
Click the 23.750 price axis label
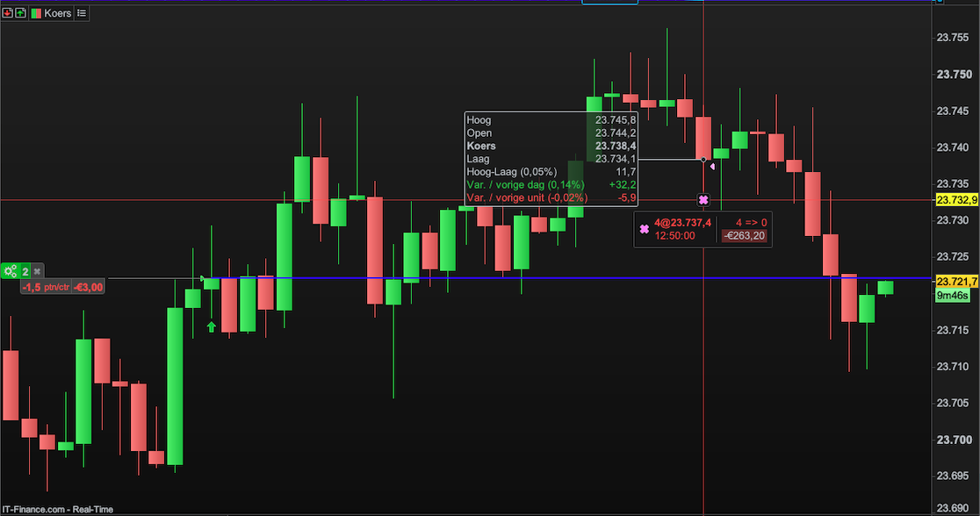(955, 75)
